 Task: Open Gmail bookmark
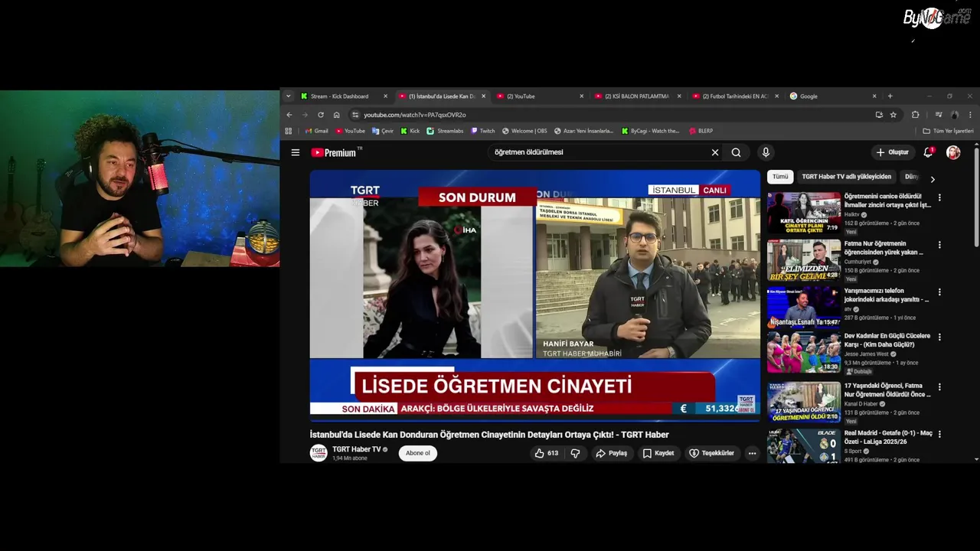pyautogui.click(x=316, y=131)
